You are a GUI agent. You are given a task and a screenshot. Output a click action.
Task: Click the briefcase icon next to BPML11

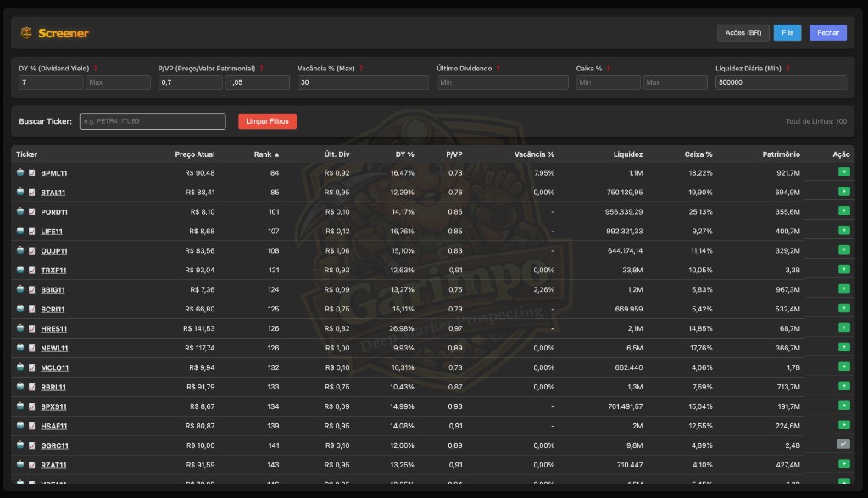click(19, 172)
